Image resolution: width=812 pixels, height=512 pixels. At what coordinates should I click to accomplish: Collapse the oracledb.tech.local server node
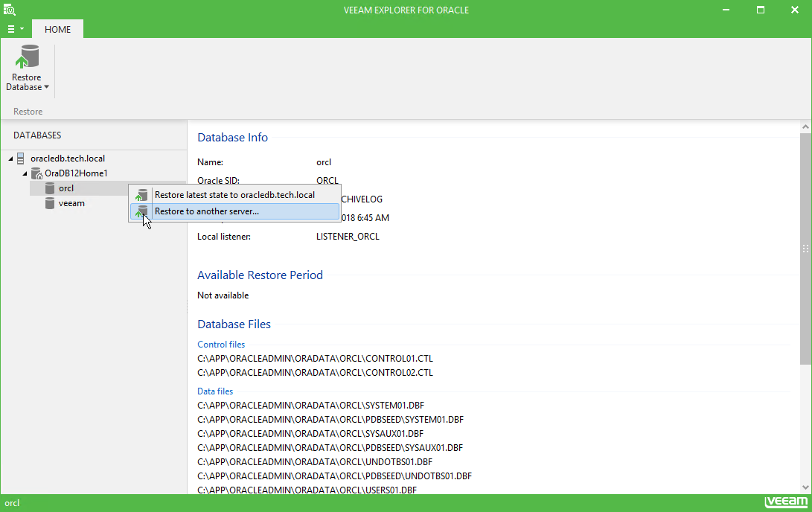pos(11,159)
